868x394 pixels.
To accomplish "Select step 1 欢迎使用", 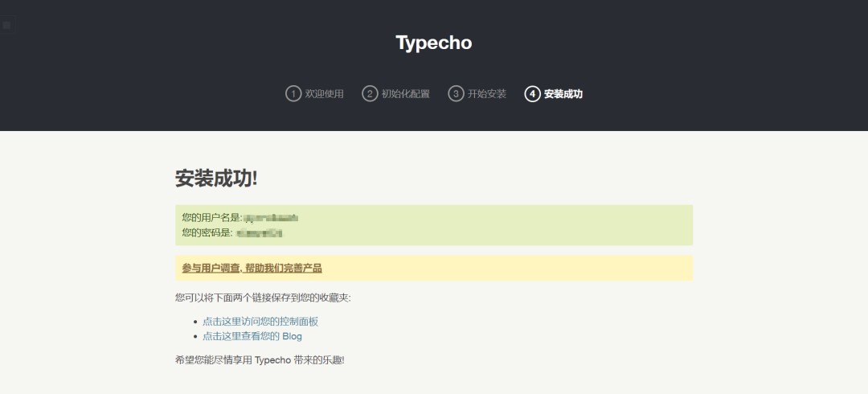I will click(x=314, y=93).
